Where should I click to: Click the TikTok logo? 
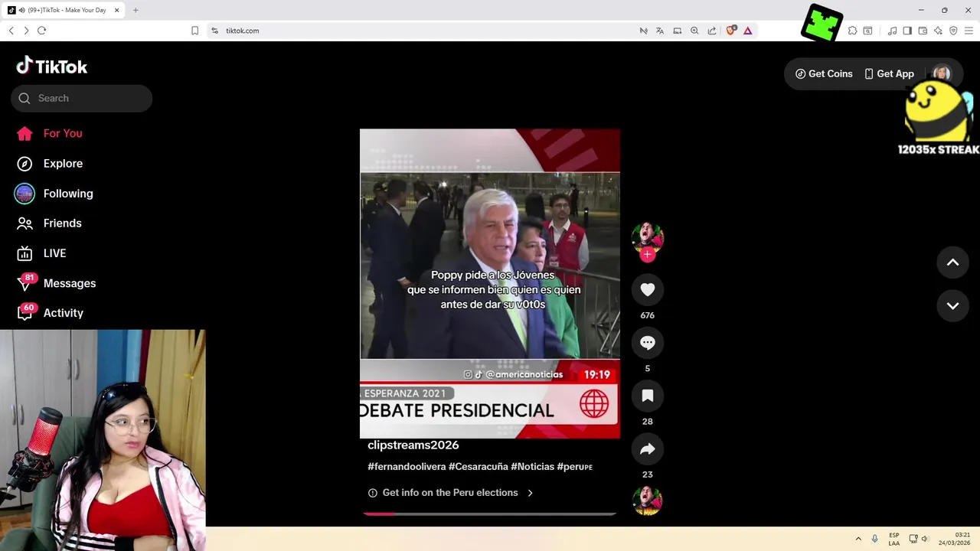[52, 67]
